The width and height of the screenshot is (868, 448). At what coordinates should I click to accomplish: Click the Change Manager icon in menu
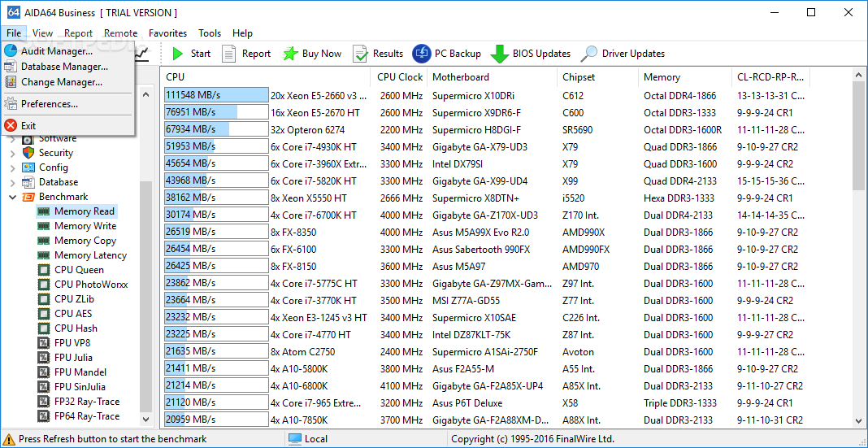pyautogui.click(x=11, y=82)
